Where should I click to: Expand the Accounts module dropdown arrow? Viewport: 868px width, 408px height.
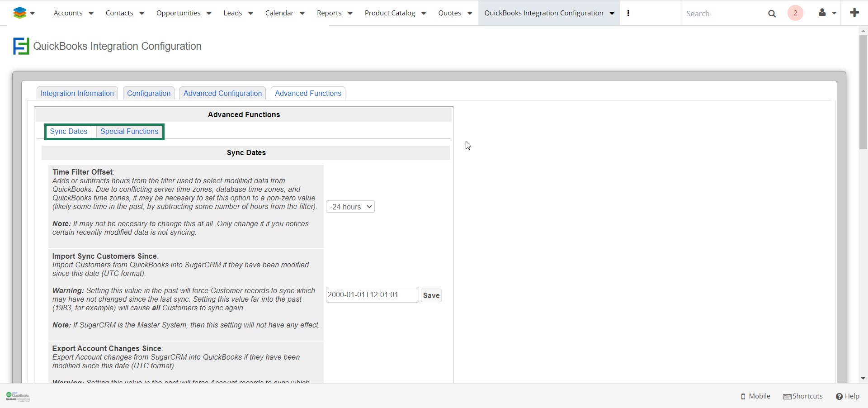91,14
